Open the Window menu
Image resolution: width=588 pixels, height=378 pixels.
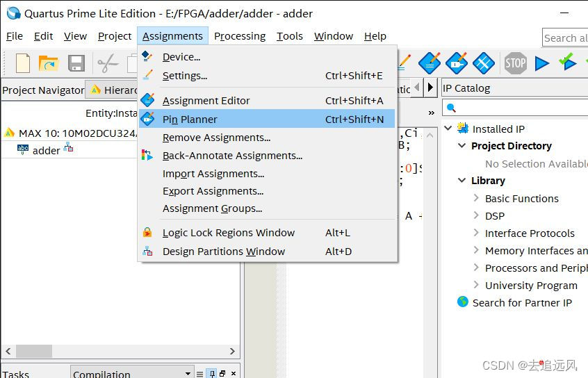click(x=334, y=36)
